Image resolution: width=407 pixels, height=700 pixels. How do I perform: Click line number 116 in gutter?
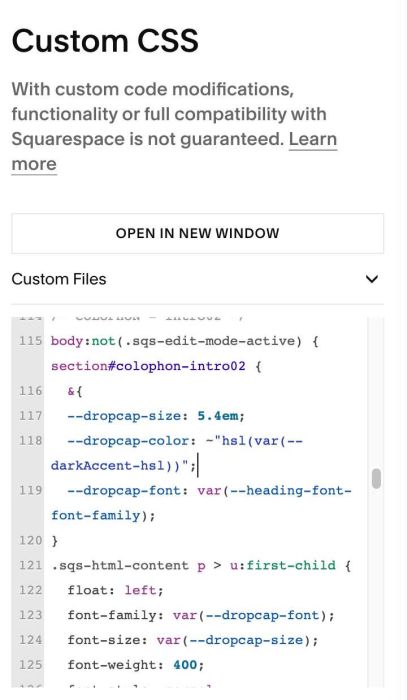click(30, 391)
